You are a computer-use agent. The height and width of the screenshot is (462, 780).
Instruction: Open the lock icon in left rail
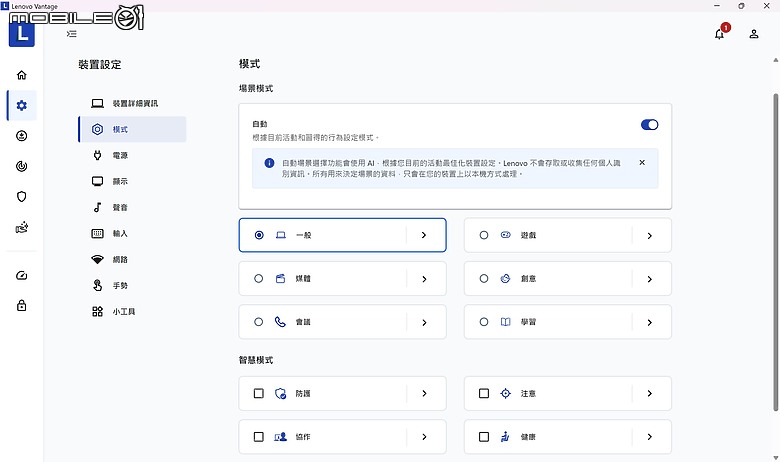click(x=21, y=305)
